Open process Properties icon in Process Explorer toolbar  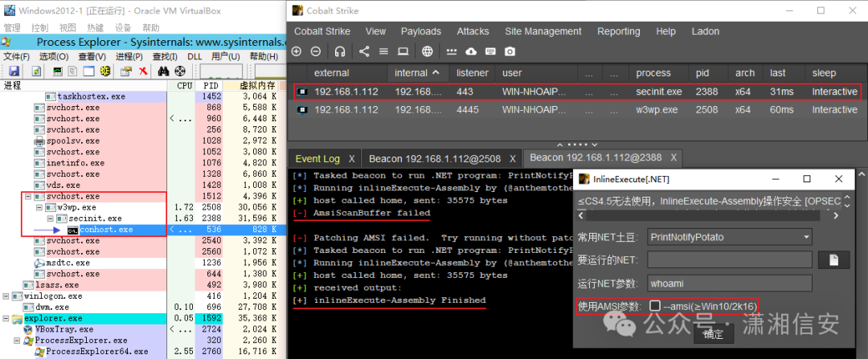(x=125, y=71)
